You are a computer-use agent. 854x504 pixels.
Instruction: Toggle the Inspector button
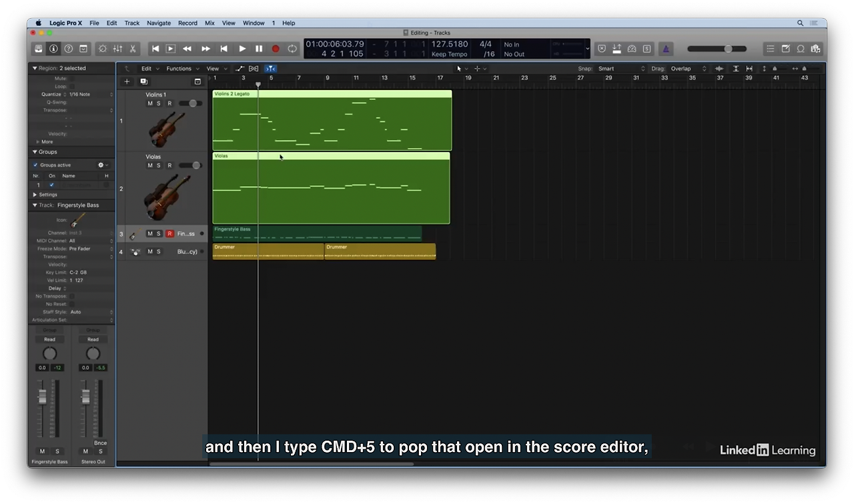(53, 49)
